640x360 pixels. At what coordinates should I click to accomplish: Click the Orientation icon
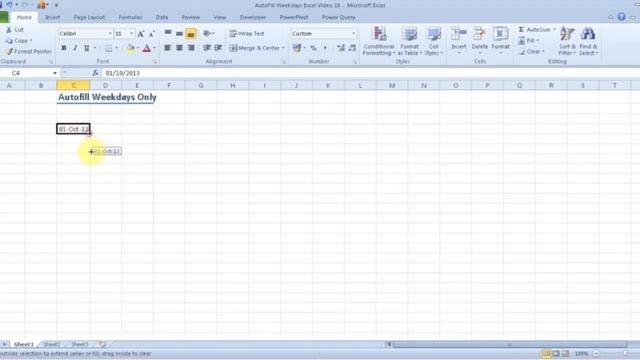207,33
